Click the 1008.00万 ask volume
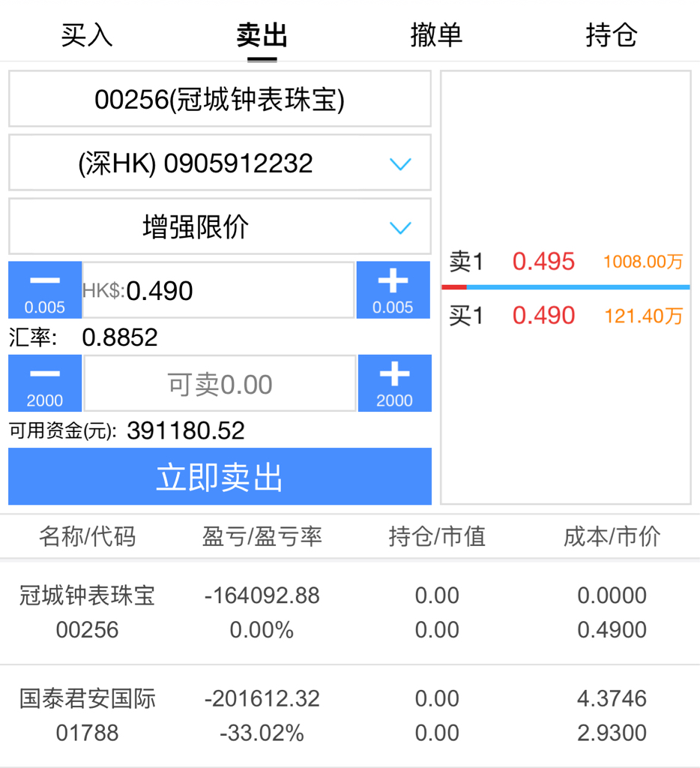The height and width of the screenshot is (768, 700). point(643,262)
